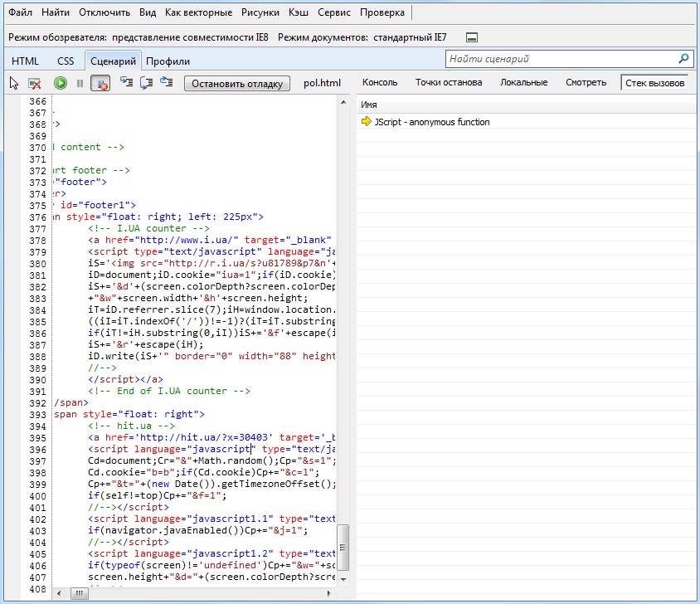Screen dimensions: 700x604
Task: Select the Стек вызовов pane
Action: (654, 83)
